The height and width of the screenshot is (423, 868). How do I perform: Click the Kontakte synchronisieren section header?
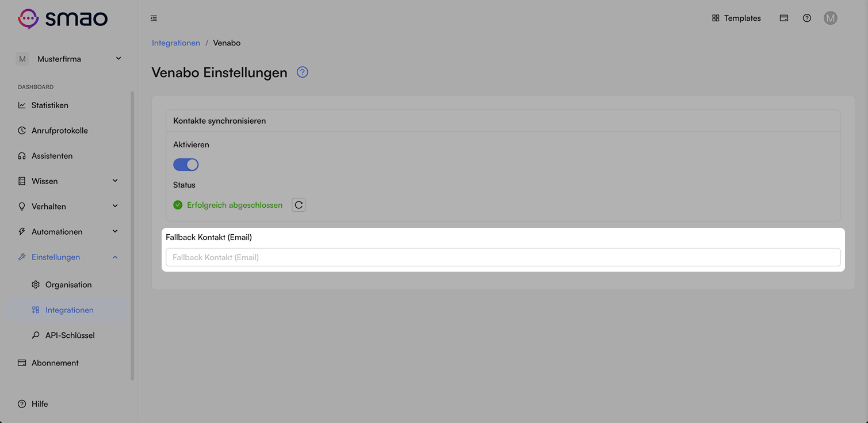pyautogui.click(x=219, y=121)
